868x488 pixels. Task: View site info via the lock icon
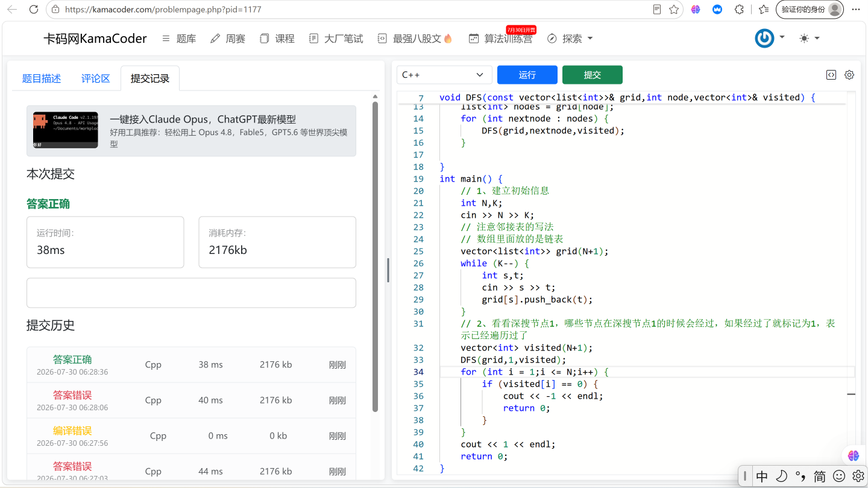coord(56,10)
